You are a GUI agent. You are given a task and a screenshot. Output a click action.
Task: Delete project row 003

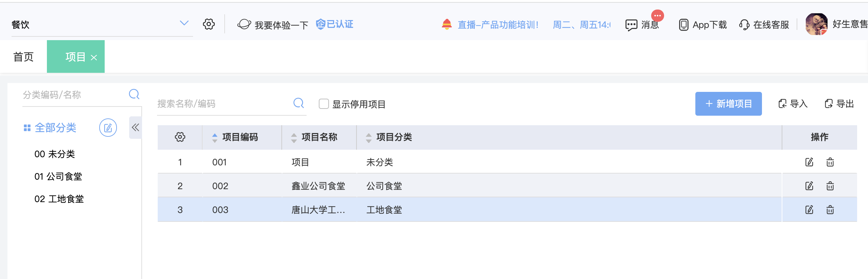coord(830,210)
